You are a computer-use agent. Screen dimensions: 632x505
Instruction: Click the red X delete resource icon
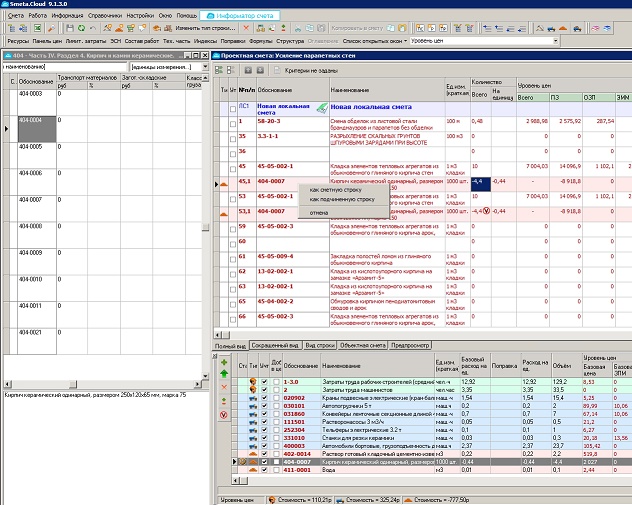click(223, 386)
